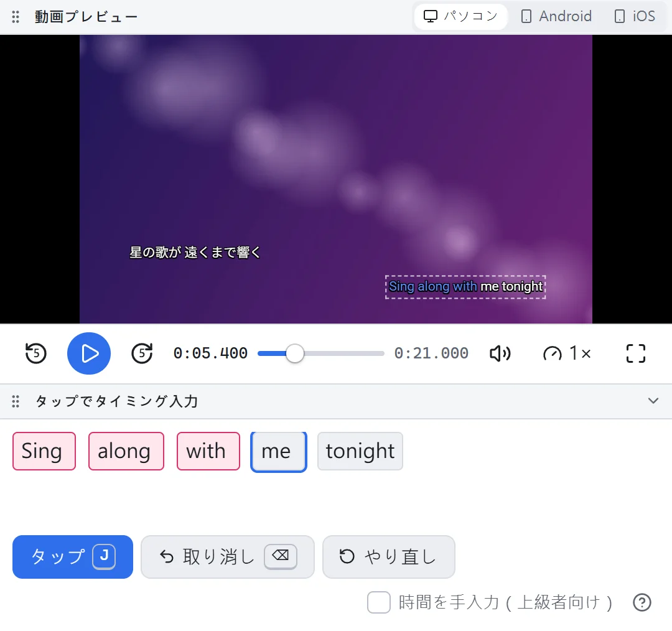
Task: Click the drag handle beside 動画プレビュー
Action: 16,17
